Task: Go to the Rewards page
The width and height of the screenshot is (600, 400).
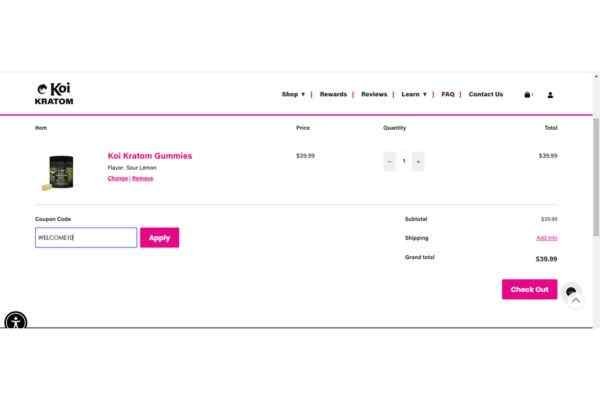Action: 333,94
